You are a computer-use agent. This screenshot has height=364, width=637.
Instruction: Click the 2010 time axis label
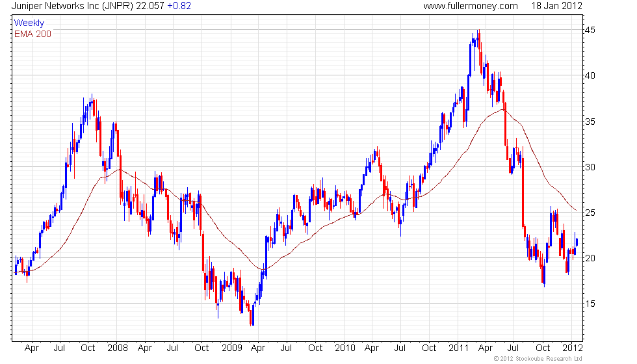click(345, 348)
